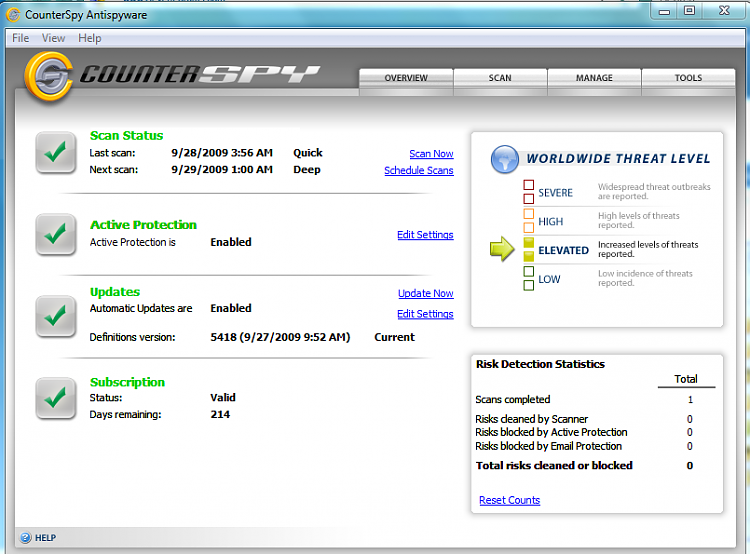Click the HELP question mark icon
The height and width of the screenshot is (554, 750).
point(25,538)
